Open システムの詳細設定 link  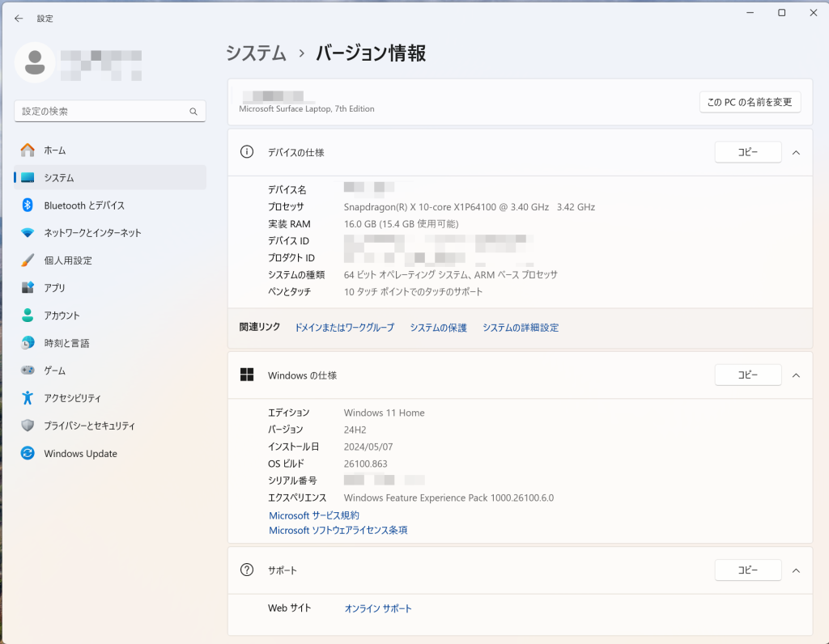click(x=521, y=328)
